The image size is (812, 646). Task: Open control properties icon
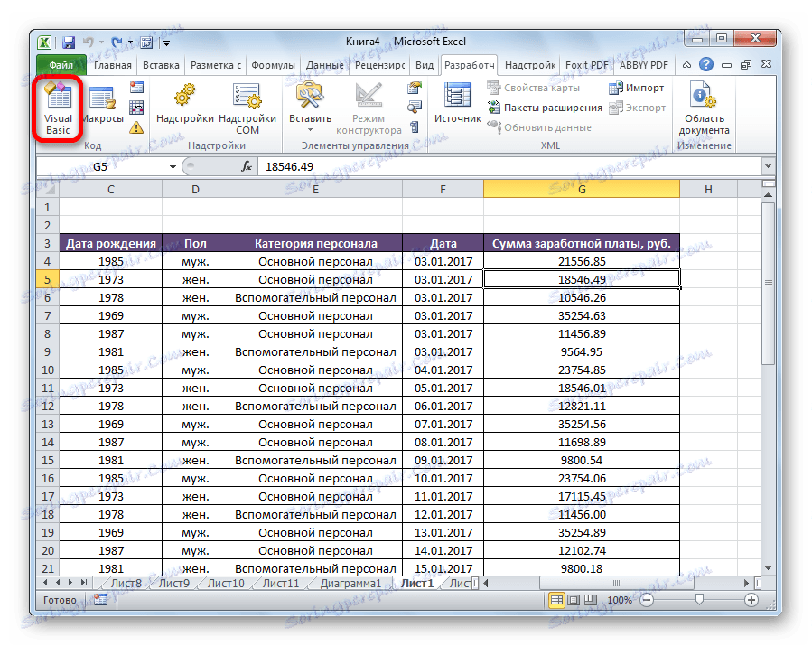(x=415, y=87)
